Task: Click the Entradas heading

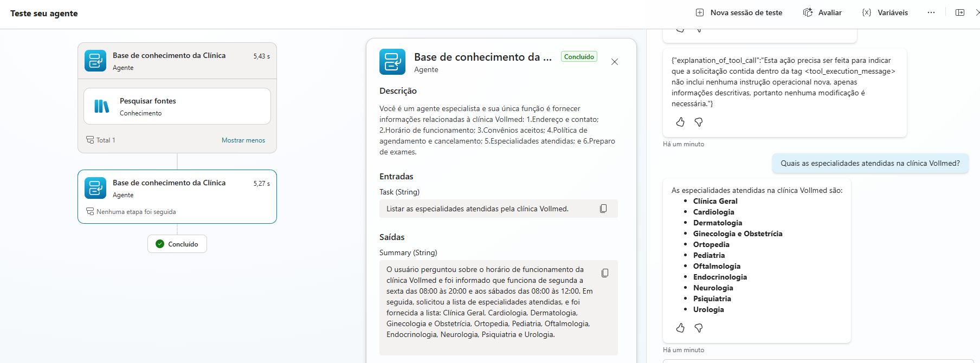Action: [396, 177]
